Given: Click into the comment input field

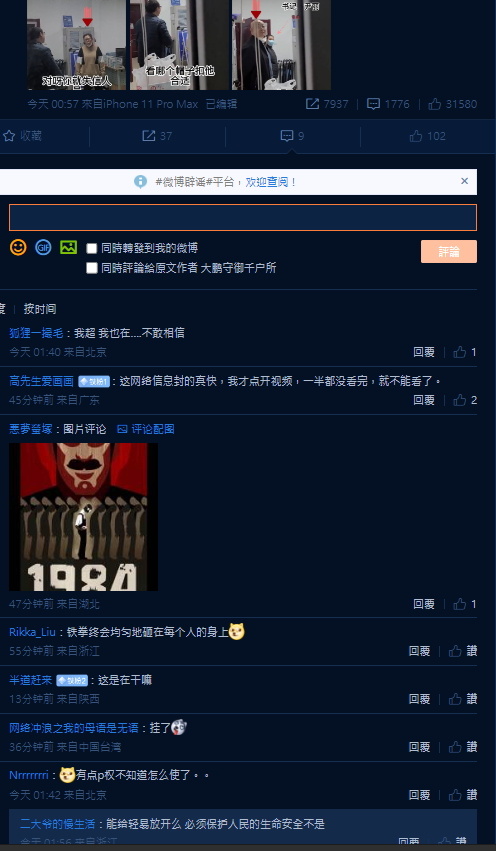Looking at the screenshot, I should 243,218.
